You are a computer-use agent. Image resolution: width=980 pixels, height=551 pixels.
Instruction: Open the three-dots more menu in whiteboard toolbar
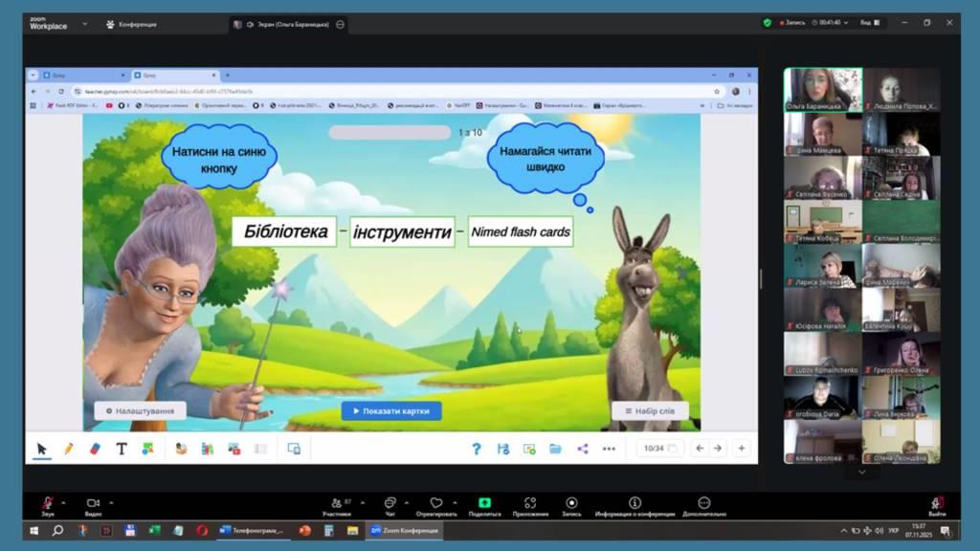[x=609, y=448]
